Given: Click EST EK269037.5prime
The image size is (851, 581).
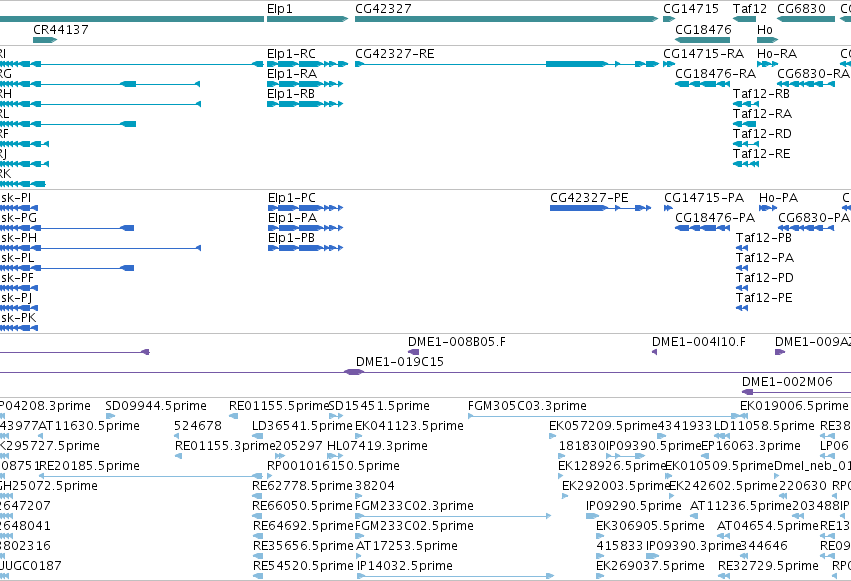Looking at the screenshot, I should (600, 576).
